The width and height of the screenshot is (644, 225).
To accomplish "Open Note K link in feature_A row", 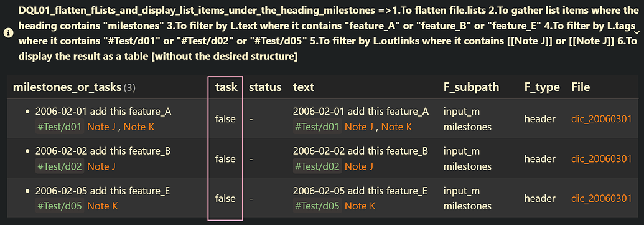I will [139, 127].
